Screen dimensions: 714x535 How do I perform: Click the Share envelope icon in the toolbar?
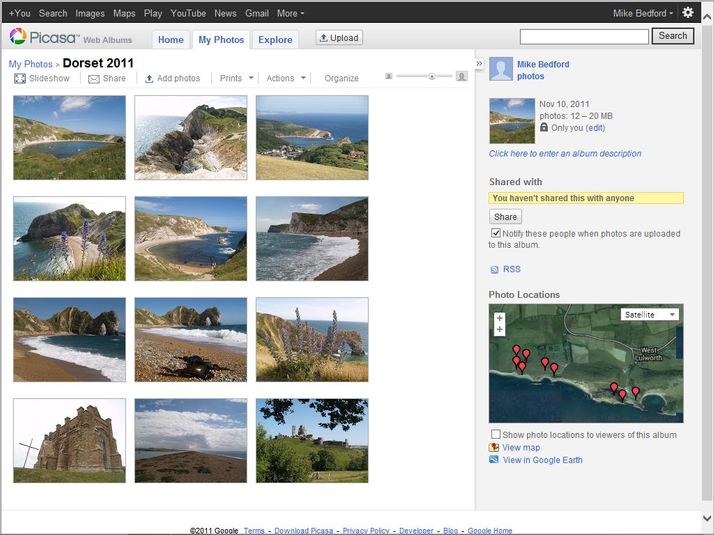pos(94,78)
